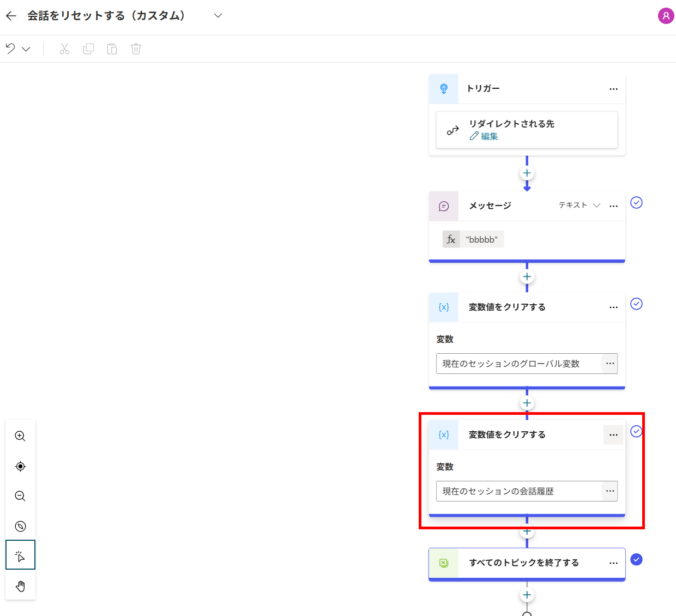This screenshot has width=676, height=616.
Task: Add node after the Trigger
Action: click(527, 173)
